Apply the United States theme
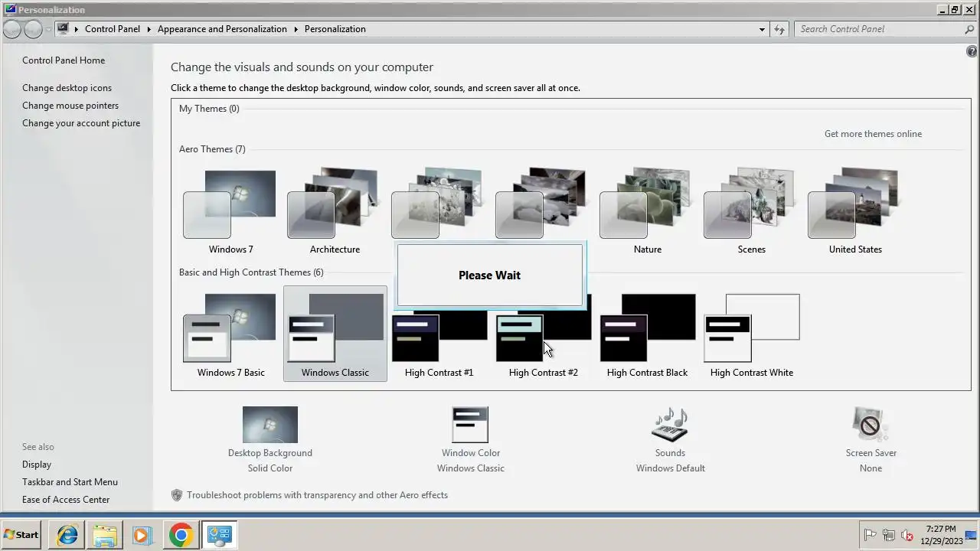 [855, 212]
